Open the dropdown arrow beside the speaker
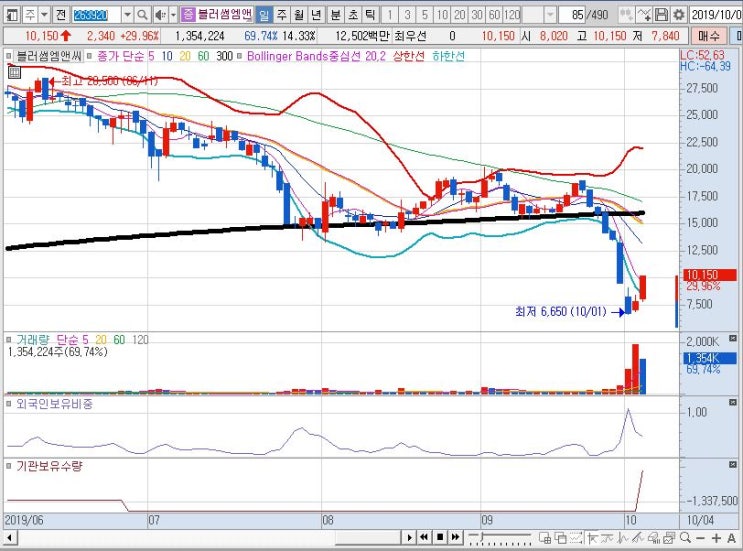This screenshot has height=551, width=743. point(173,15)
